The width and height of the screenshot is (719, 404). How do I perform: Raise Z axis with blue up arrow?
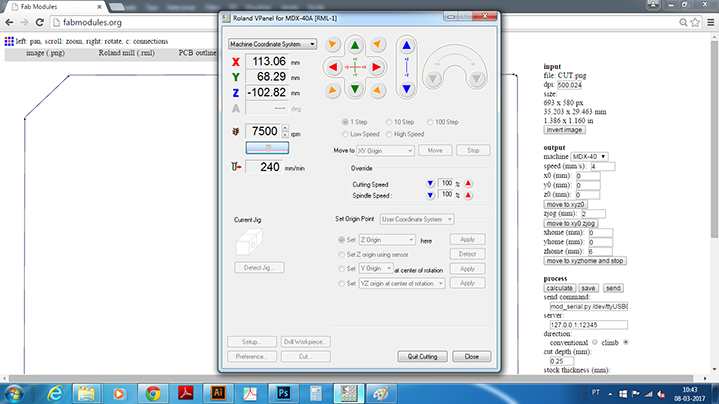tap(406, 45)
